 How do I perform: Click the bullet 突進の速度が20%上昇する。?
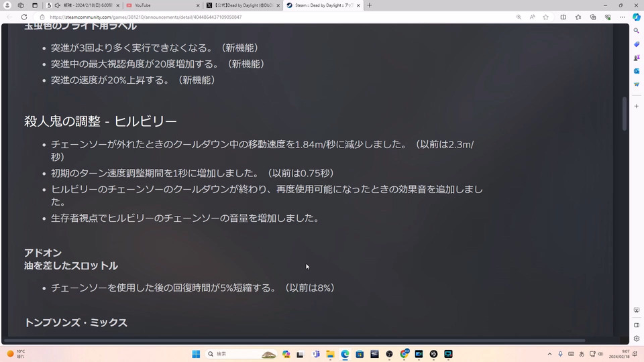pyautogui.click(x=133, y=80)
